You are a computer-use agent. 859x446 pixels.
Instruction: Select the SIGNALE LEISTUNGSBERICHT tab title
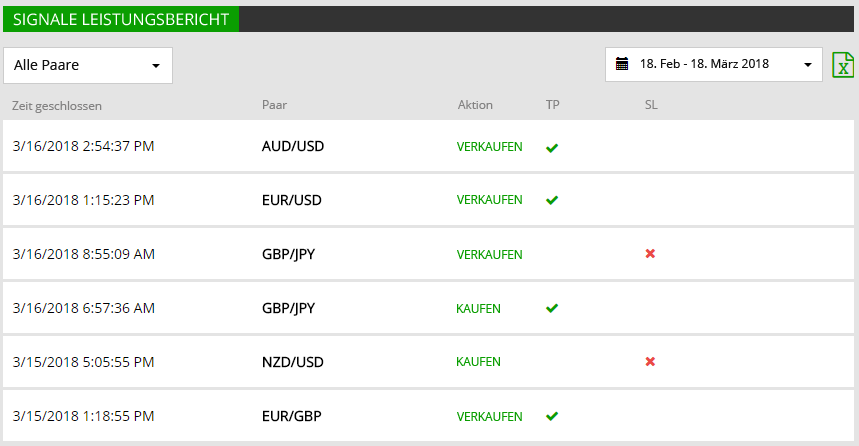pyautogui.click(x=121, y=19)
